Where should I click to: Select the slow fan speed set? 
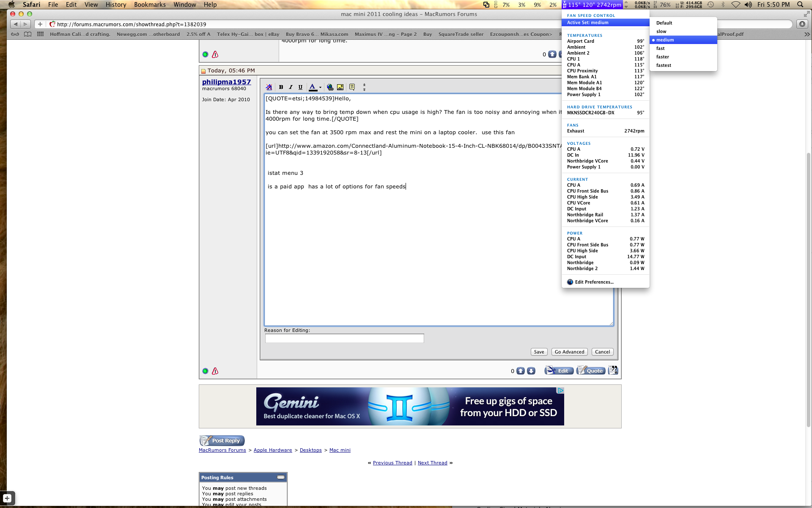click(683, 31)
